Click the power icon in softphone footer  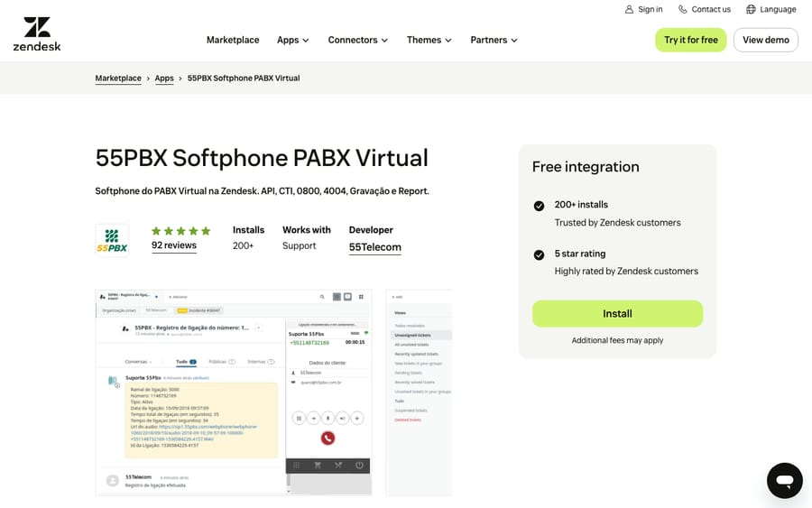(359, 465)
